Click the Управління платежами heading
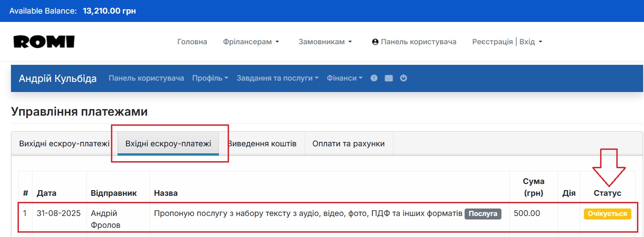Image resolution: width=644 pixels, height=237 pixels. (x=79, y=112)
